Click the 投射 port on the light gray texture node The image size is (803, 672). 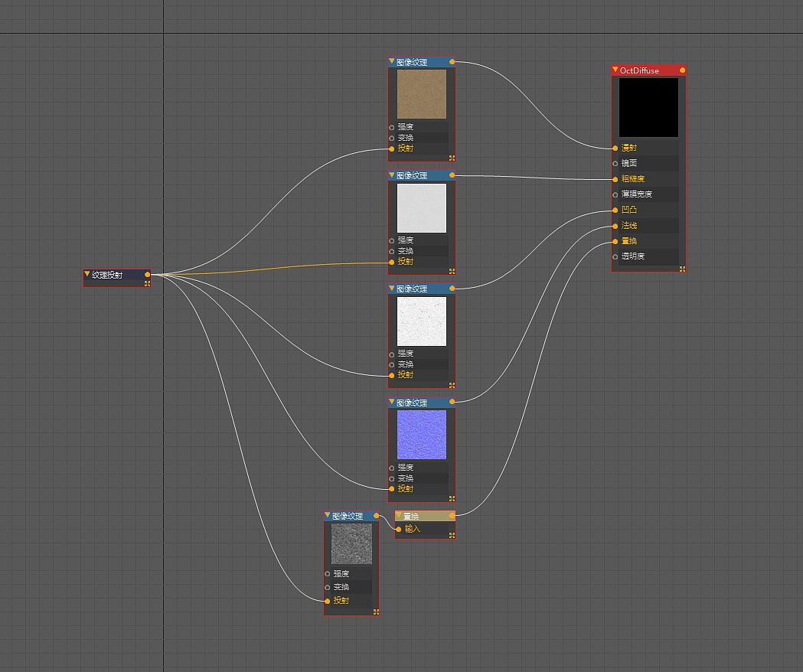(x=392, y=262)
